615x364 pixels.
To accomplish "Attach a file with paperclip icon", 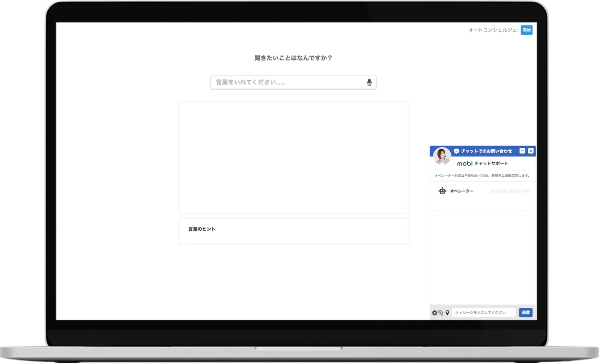I will pos(441,313).
